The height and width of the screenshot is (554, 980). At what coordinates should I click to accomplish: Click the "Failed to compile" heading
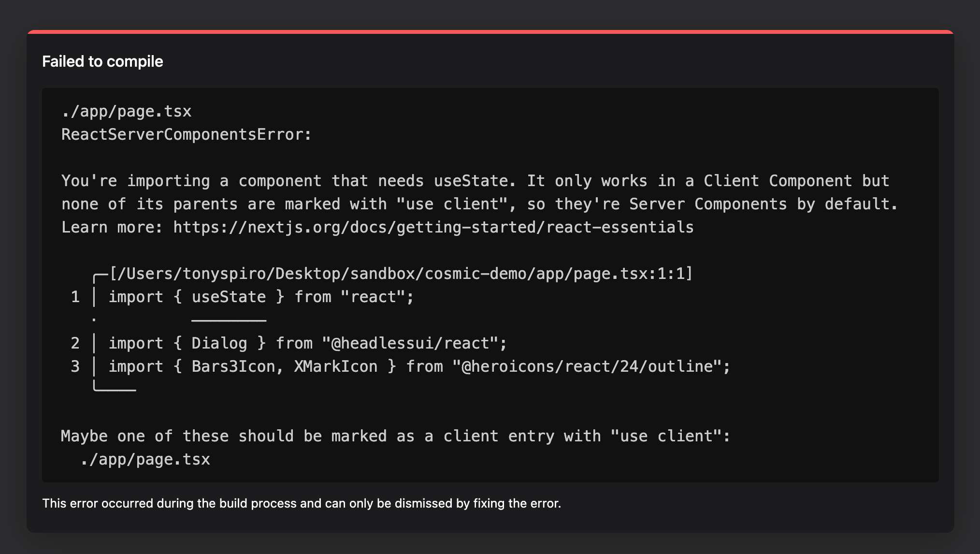pyautogui.click(x=102, y=61)
